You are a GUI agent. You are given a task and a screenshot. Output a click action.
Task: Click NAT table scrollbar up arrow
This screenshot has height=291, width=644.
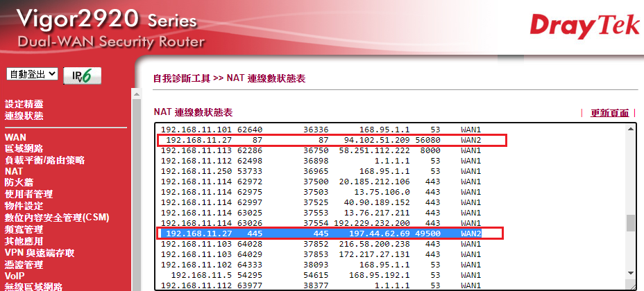coord(630,129)
